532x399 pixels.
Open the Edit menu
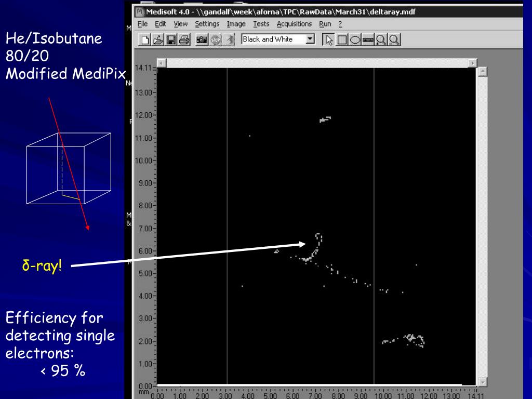click(161, 24)
